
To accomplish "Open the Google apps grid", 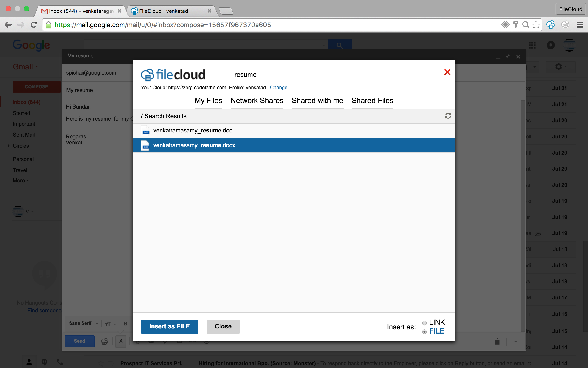I will (532, 45).
